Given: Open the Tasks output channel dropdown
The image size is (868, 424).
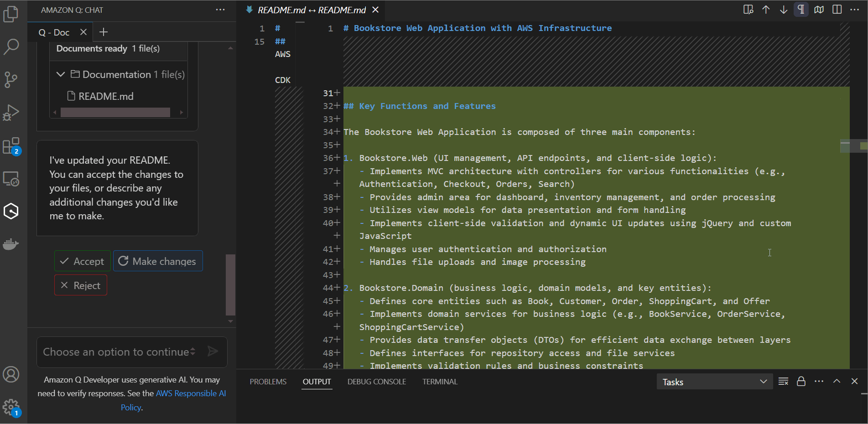Looking at the screenshot, I should 715,382.
